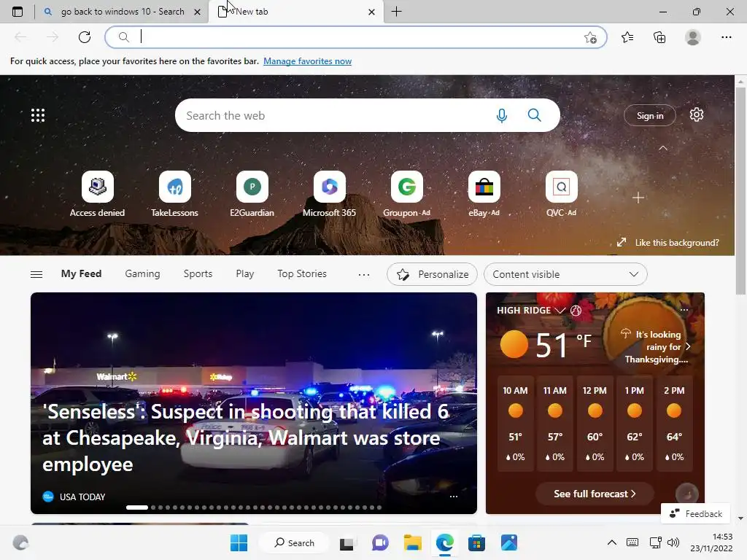
Task: Open the weather map globe icon
Action: (x=576, y=311)
